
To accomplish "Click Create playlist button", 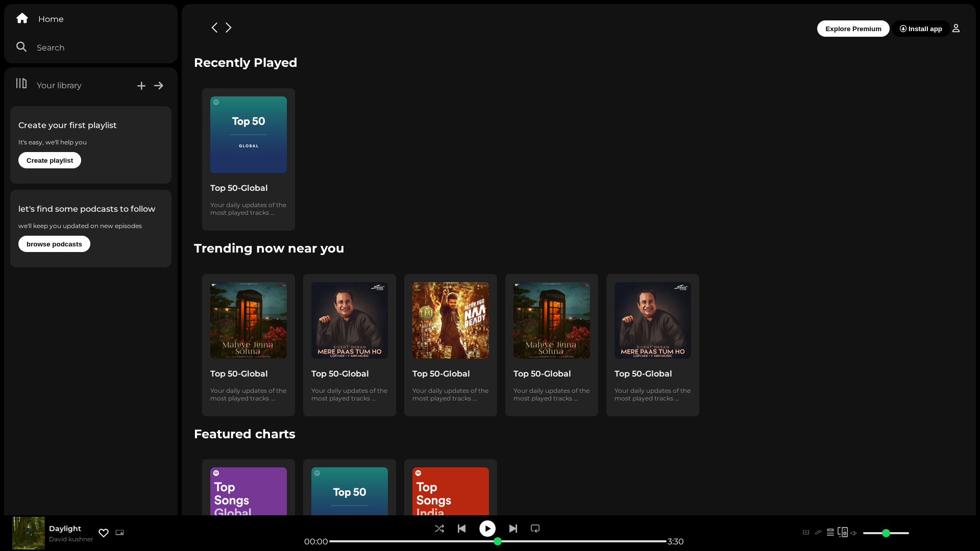I will (50, 160).
